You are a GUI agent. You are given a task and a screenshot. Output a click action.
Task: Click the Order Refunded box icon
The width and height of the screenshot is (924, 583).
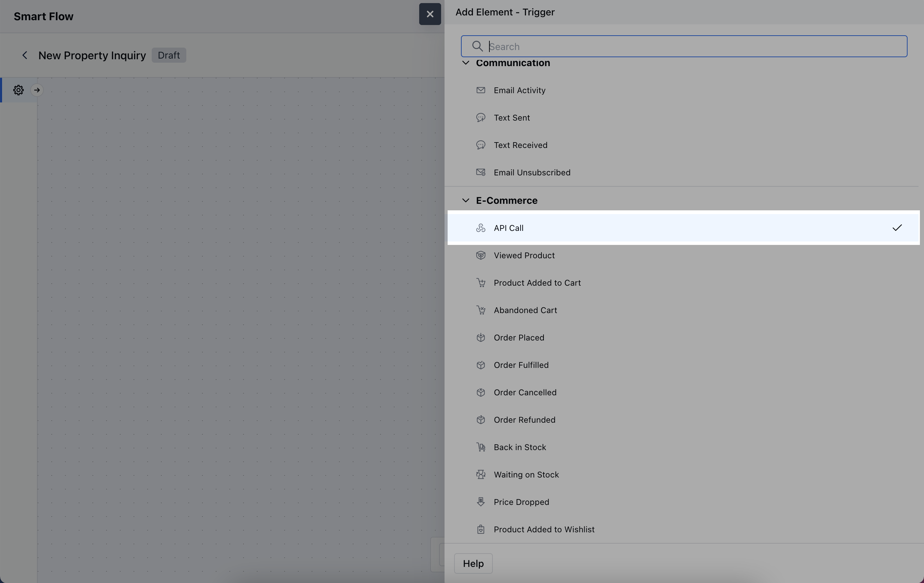point(480,420)
